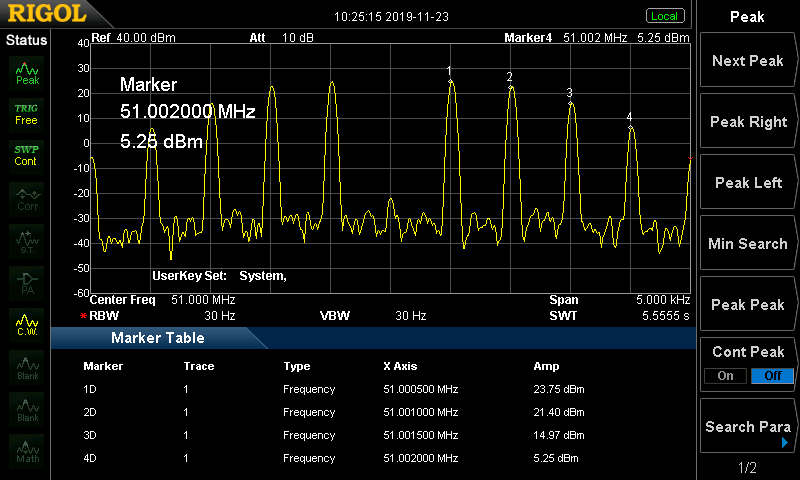This screenshot has width=800, height=480.
Task: Click the Corr correction status icon
Action: pos(27,198)
